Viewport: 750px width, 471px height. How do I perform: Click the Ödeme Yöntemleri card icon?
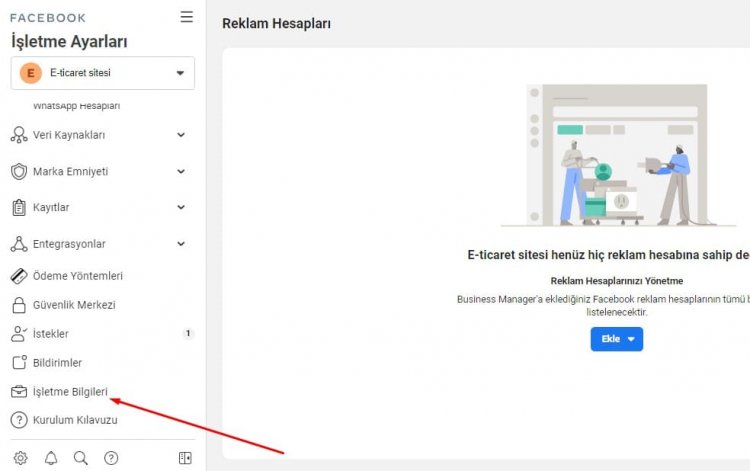click(x=19, y=276)
